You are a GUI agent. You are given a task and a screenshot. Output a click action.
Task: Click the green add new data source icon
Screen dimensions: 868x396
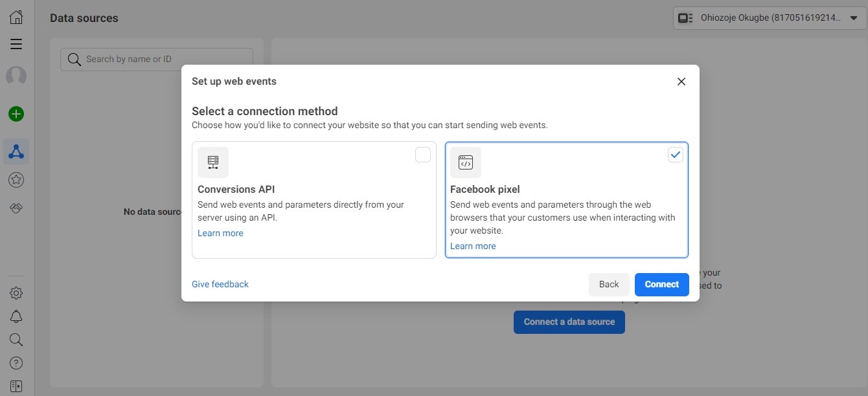tap(16, 113)
